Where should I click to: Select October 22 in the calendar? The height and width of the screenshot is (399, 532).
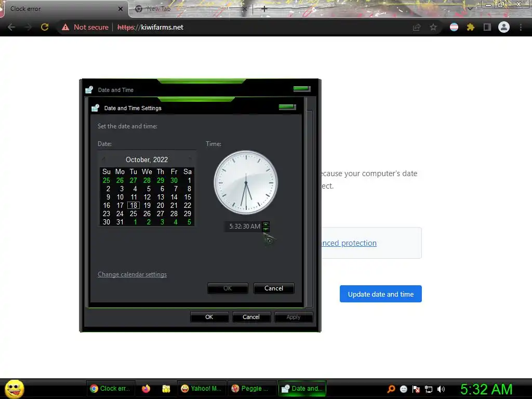pyautogui.click(x=187, y=205)
